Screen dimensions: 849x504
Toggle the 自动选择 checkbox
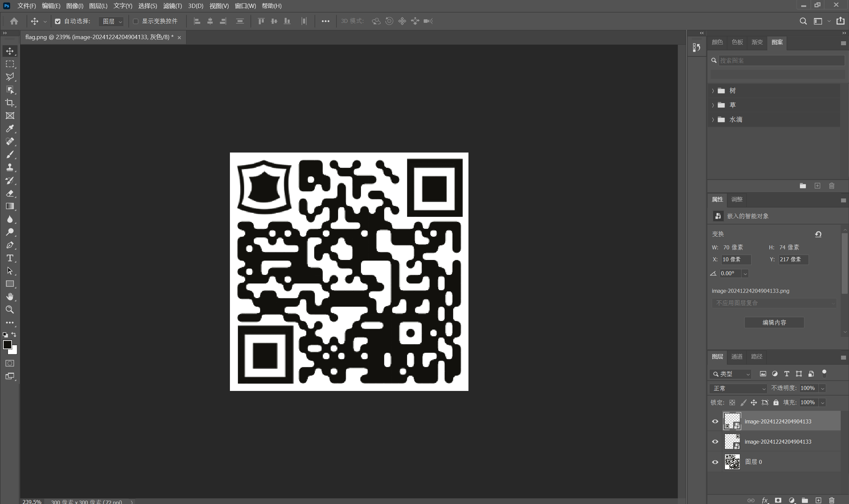[x=58, y=22]
